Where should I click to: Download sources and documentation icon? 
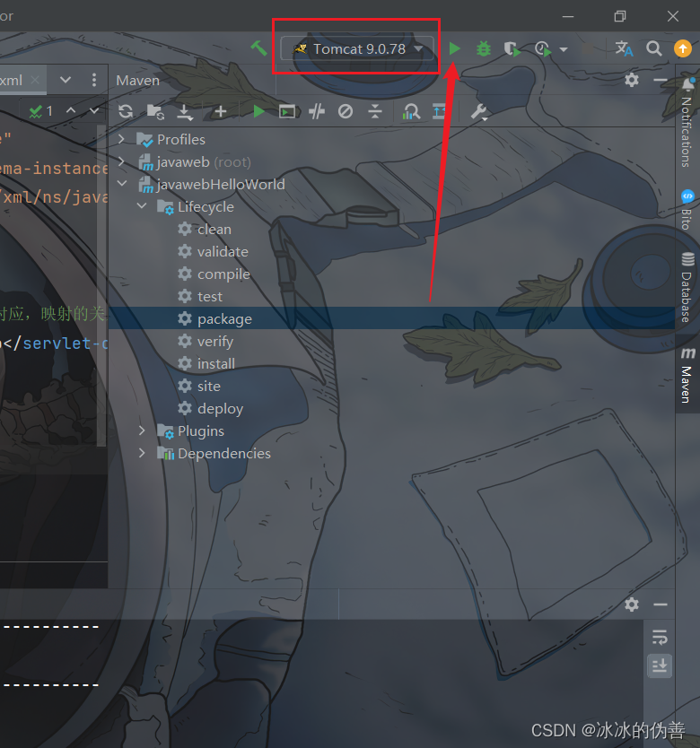[x=185, y=112]
